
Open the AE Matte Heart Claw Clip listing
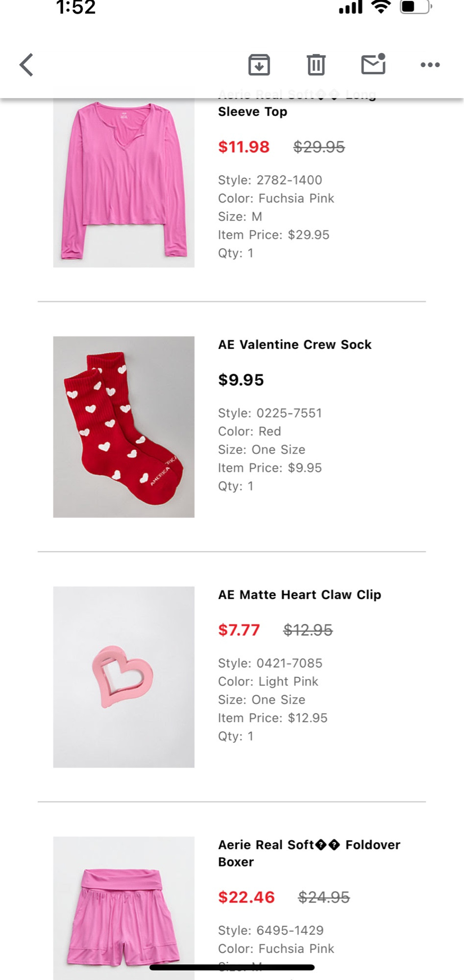(299, 594)
